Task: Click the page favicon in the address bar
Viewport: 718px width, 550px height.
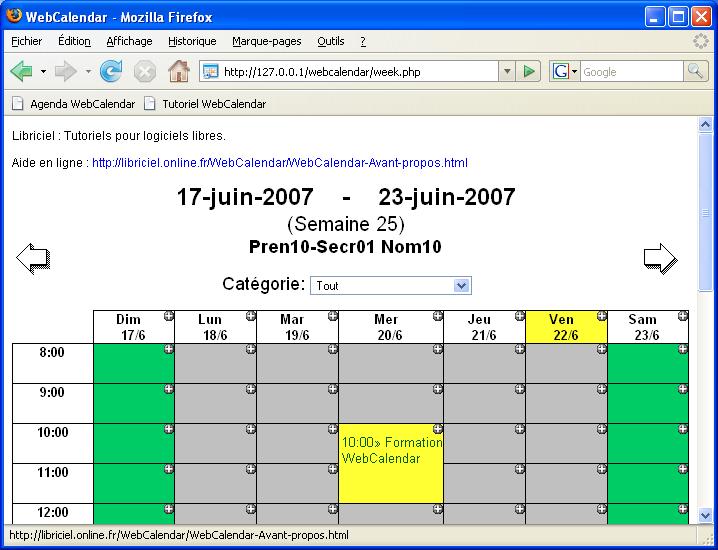Action: click(x=210, y=71)
